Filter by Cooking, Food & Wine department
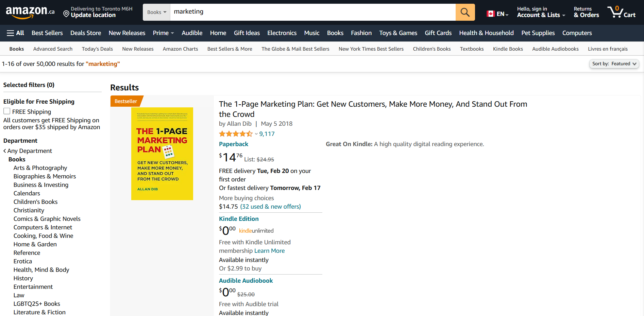This screenshot has height=316, width=644. click(x=43, y=236)
